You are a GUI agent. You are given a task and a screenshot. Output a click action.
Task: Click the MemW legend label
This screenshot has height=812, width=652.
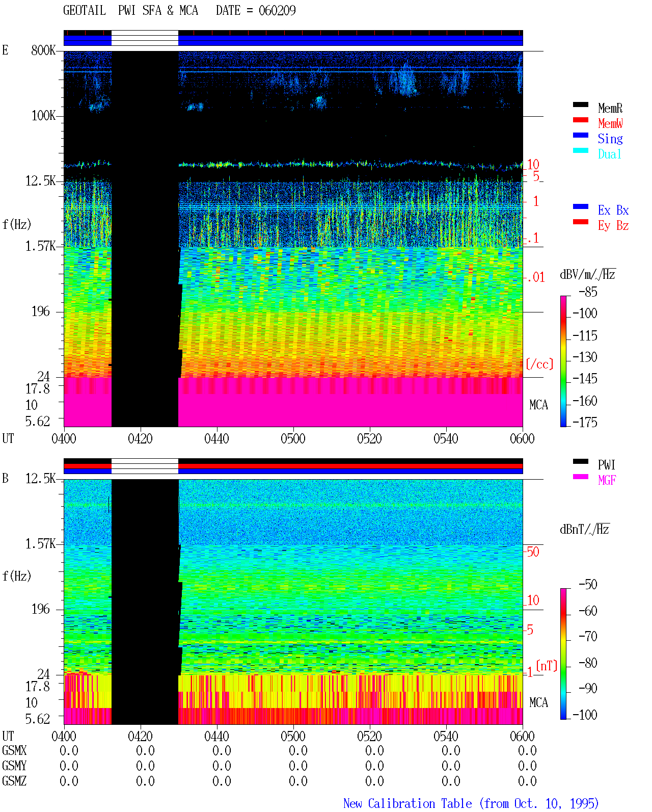click(610, 123)
